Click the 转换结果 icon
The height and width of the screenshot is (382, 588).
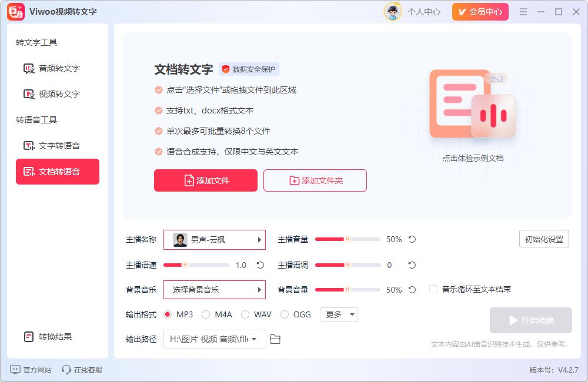click(x=29, y=337)
